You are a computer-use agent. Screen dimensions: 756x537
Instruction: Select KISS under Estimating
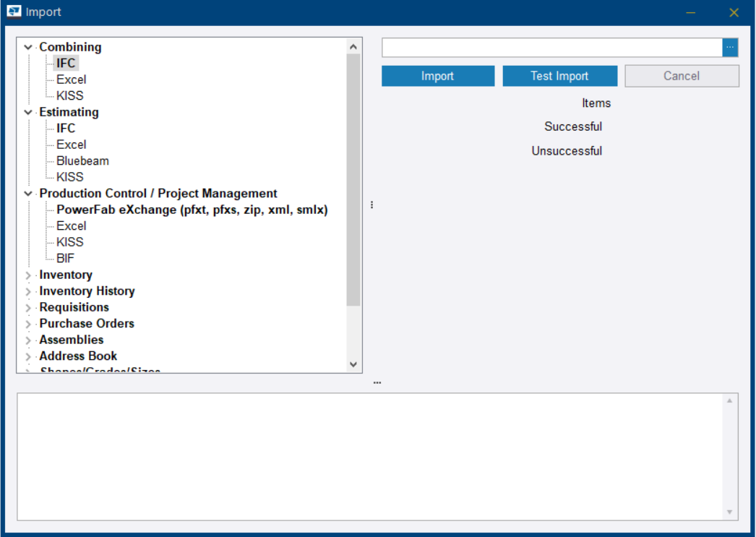click(69, 176)
